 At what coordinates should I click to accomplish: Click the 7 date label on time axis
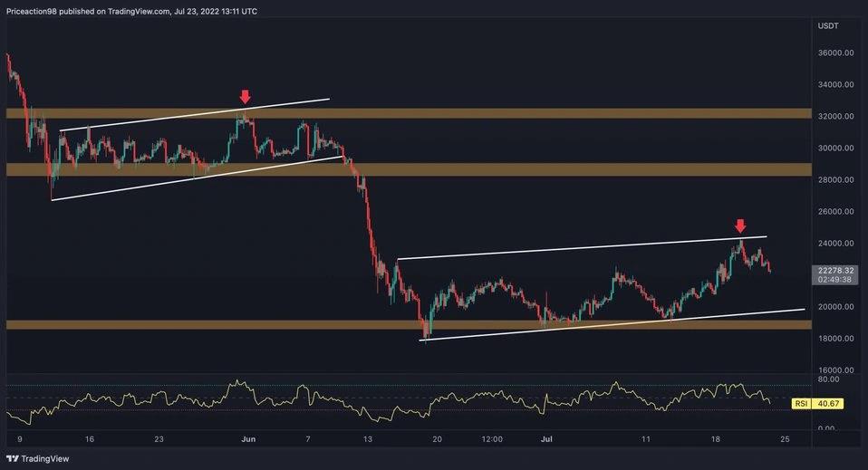tap(308, 439)
